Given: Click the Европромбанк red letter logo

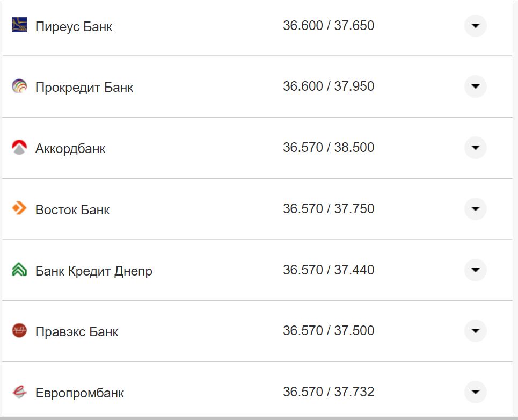Looking at the screenshot, I should tap(18, 392).
